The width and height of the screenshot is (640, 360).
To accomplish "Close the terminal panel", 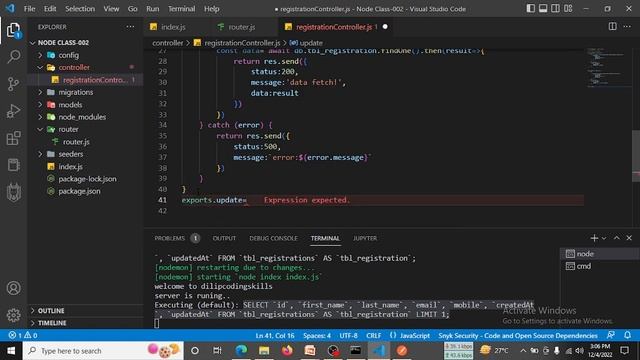I will (x=629, y=238).
